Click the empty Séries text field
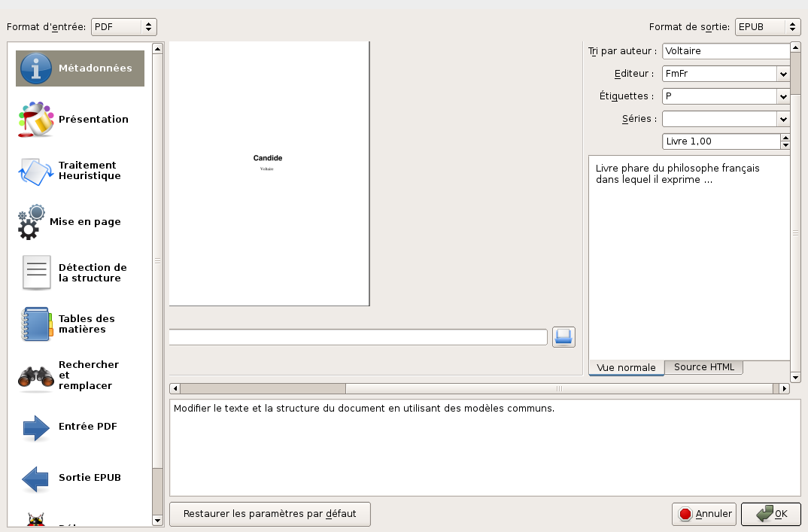 tap(719, 119)
